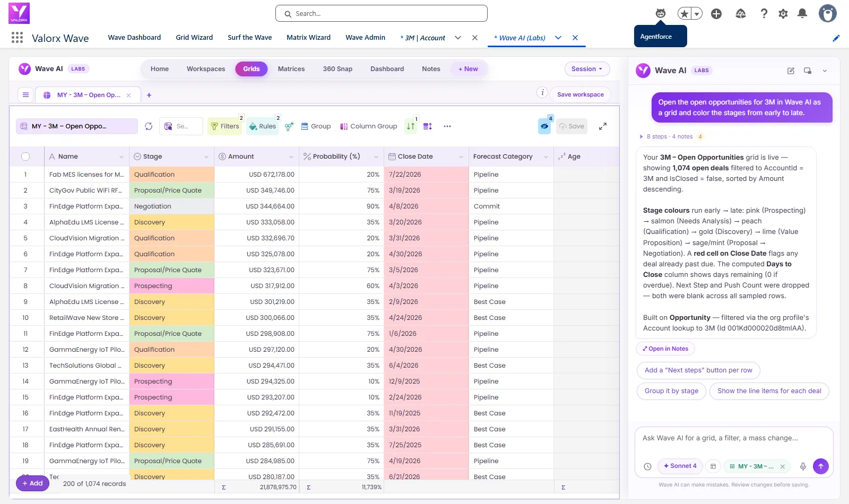Screen dimensions: 849x504
Task: Open the Wave Dashboard nav item
Action: pos(134,38)
